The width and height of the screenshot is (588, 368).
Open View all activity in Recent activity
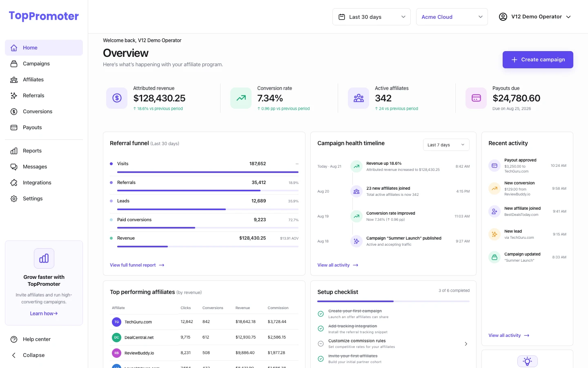pyautogui.click(x=509, y=335)
